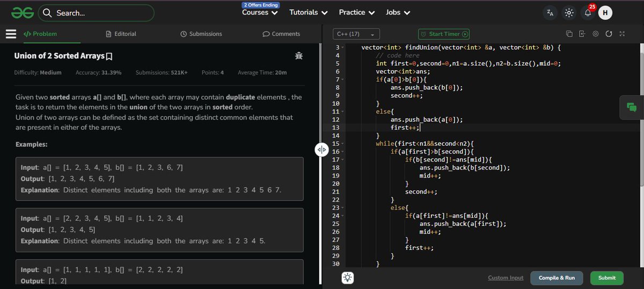Open editor settings gear icon
The width and height of the screenshot is (644, 289).
pos(596,34)
